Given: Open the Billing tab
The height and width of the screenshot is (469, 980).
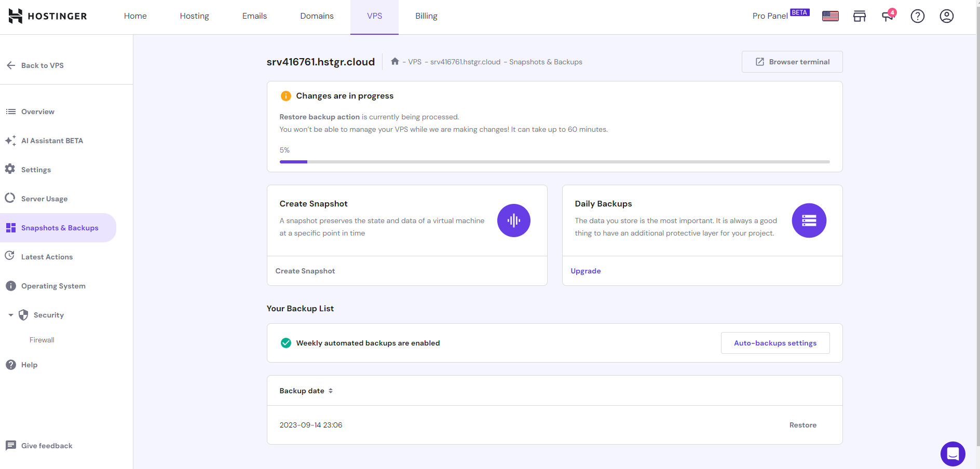Looking at the screenshot, I should (x=427, y=16).
